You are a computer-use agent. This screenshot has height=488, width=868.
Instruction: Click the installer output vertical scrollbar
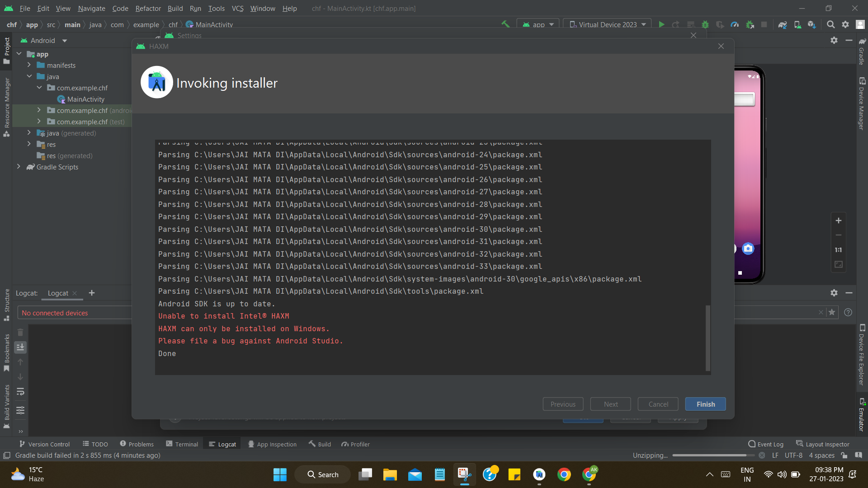708,338
